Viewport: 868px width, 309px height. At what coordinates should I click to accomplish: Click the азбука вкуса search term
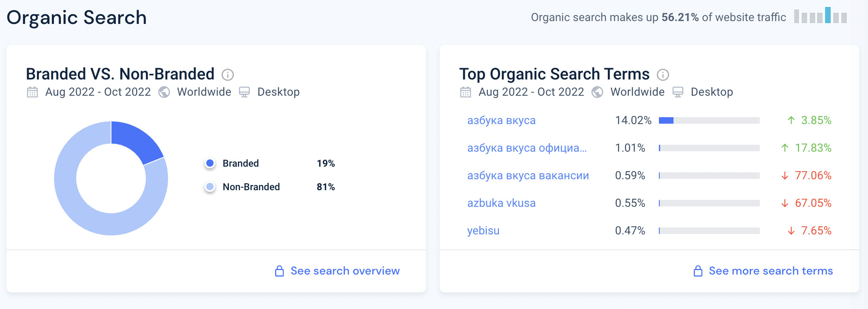[x=501, y=120]
